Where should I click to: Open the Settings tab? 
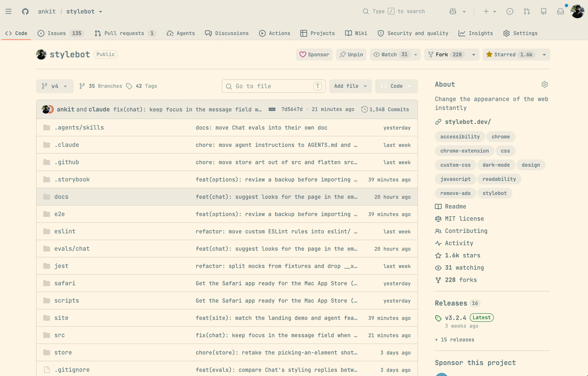pos(520,33)
